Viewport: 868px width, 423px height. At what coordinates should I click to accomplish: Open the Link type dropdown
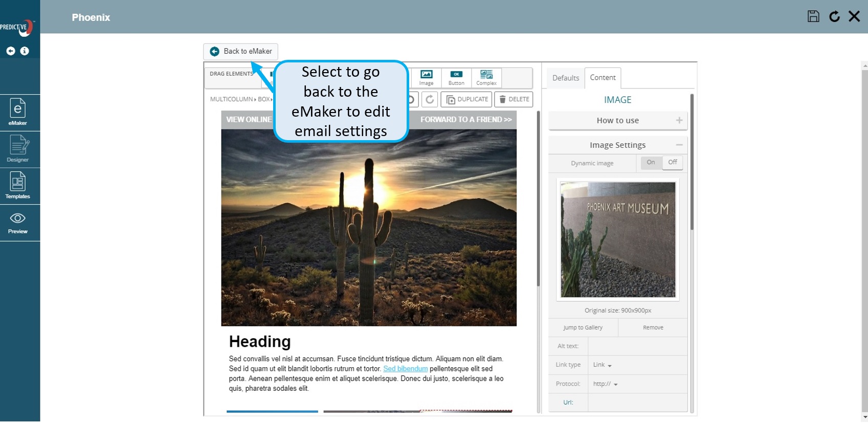(603, 365)
